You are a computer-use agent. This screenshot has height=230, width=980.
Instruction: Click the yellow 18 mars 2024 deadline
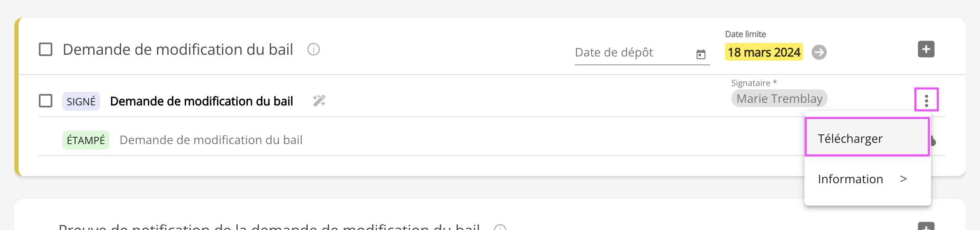[x=763, y=52]
